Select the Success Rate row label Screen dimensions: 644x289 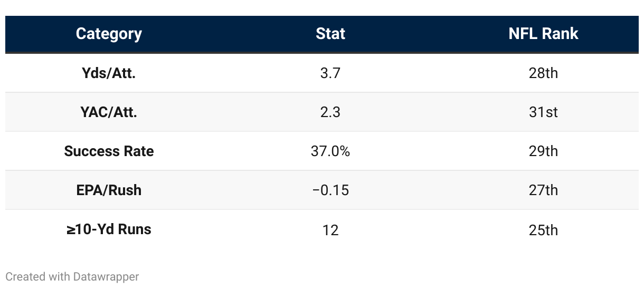point(109,151)
